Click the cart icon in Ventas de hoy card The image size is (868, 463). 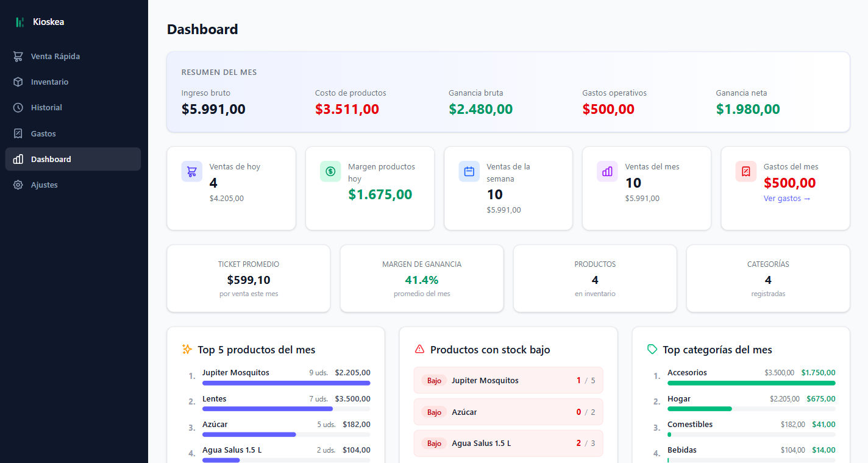coord(191,171)
